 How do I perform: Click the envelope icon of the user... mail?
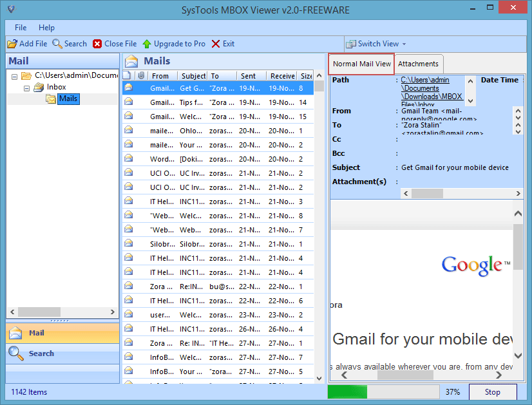[129, 314]
